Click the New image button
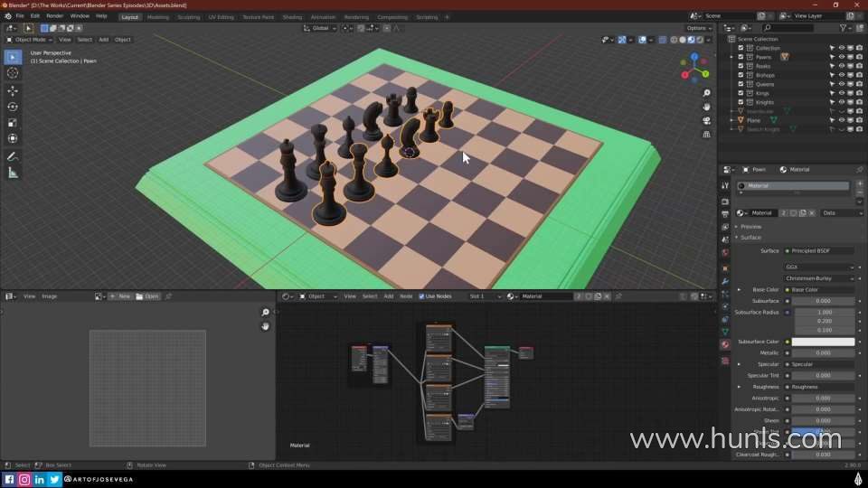868x488 pixels. [120, 296]
